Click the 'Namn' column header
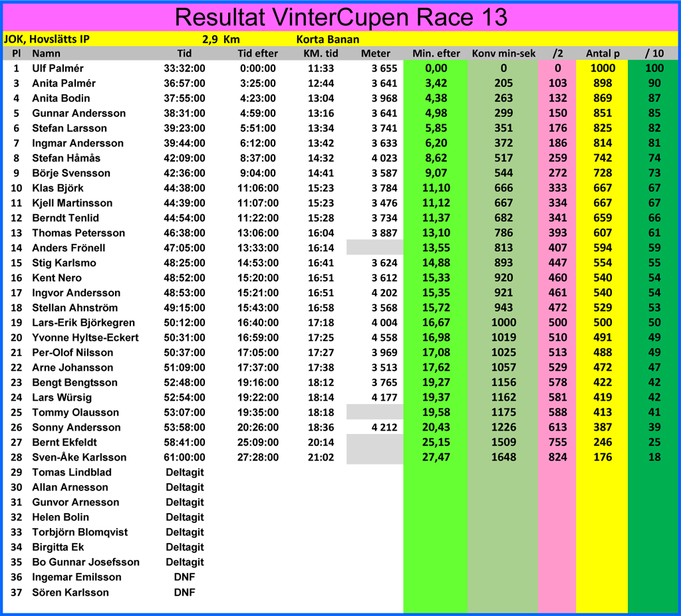Image resolution: width=681 pixels, height=616 pixels. [46, 53]
